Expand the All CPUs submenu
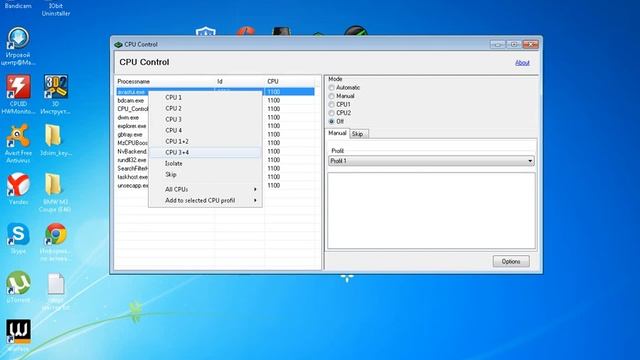This screenshot has height=360, width=640. coord(205,189)
